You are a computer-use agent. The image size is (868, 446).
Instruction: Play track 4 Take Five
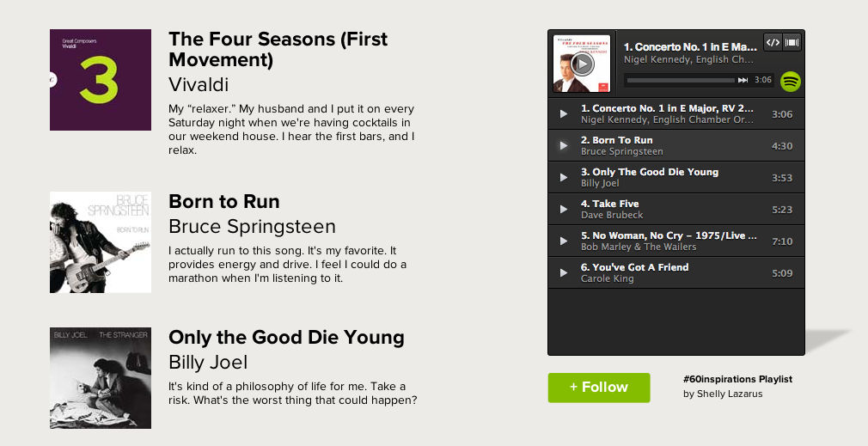(564, 210)
